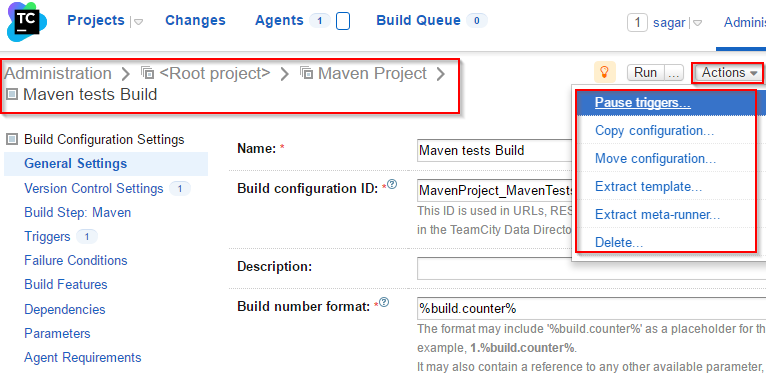This screenshot has height=378, width=766.
Task: Select Pause triggers menu entry
Action: pos(643,103)
